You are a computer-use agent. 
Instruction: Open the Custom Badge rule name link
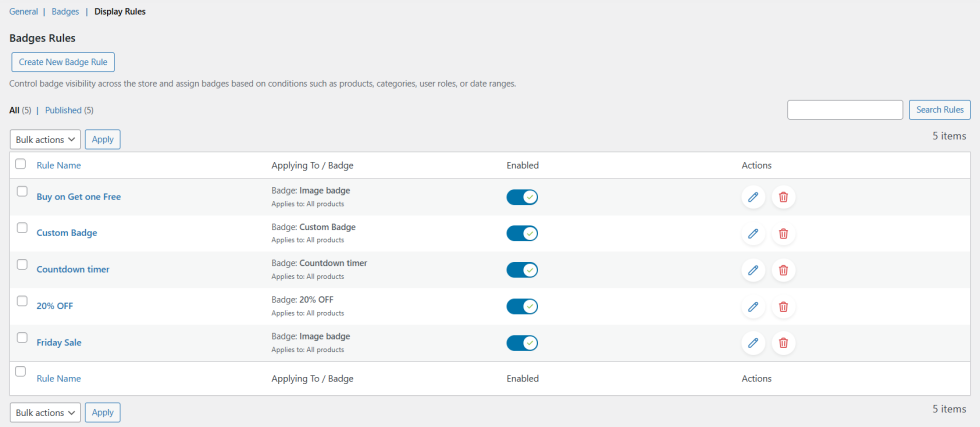click(x=67, y=233)
